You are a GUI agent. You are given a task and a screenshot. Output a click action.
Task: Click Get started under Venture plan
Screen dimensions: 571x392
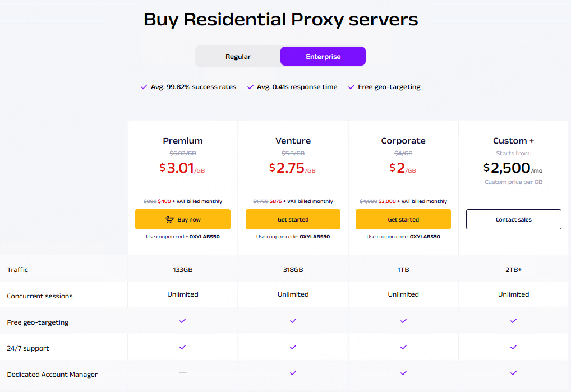click(293, 219)
